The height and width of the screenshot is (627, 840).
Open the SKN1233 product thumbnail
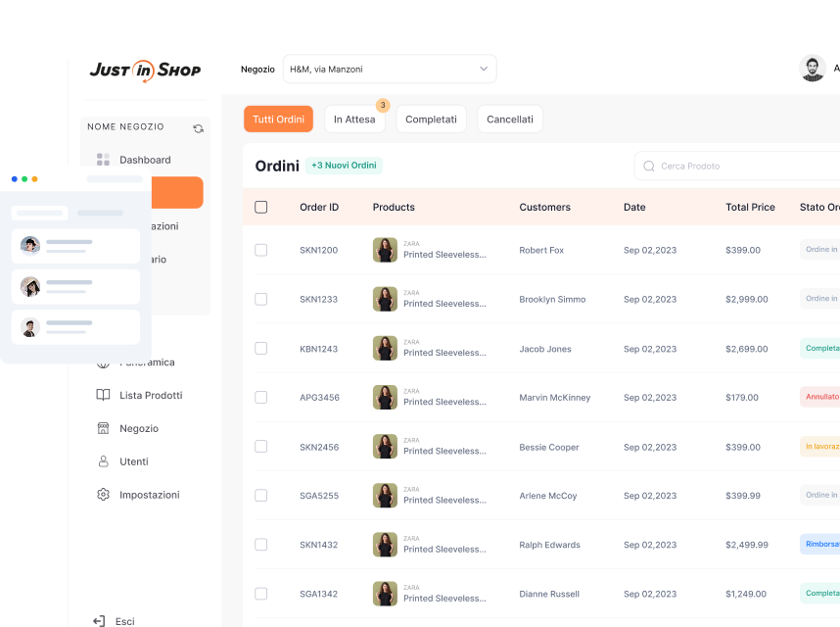[385, 299]
